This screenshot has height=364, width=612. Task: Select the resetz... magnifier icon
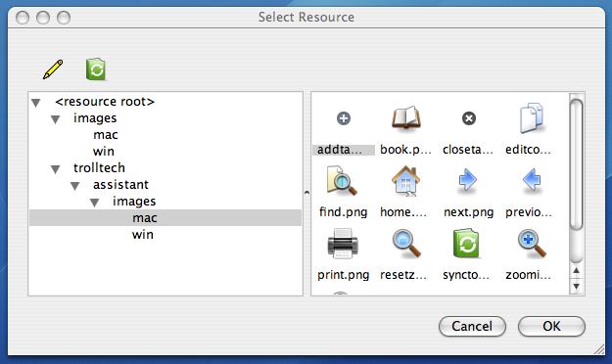406,244
